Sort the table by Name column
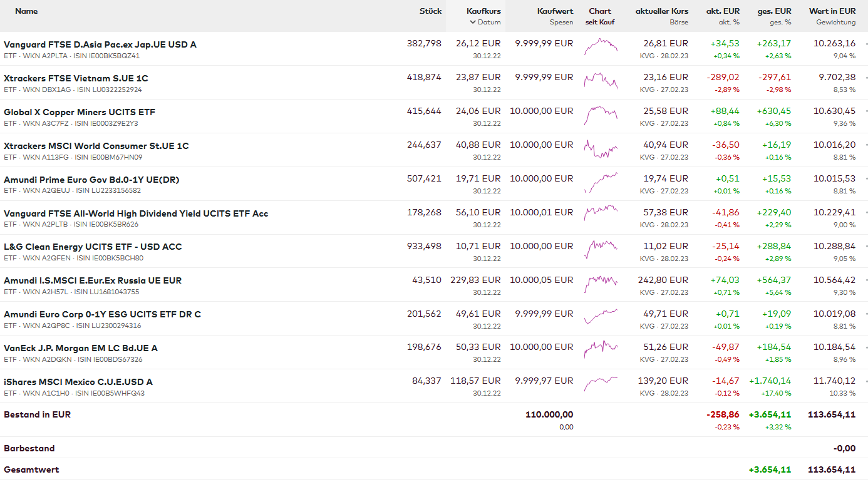 click(26, 11)
